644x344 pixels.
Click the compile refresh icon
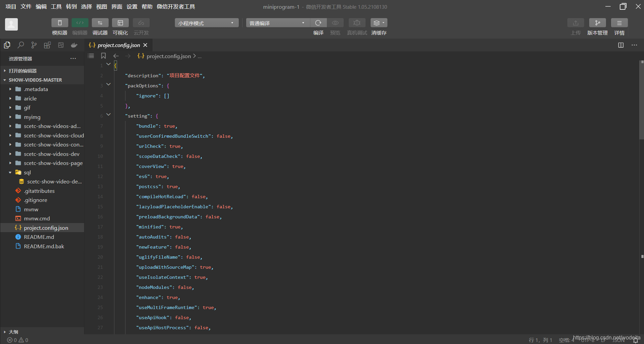(x=318, y=23)
